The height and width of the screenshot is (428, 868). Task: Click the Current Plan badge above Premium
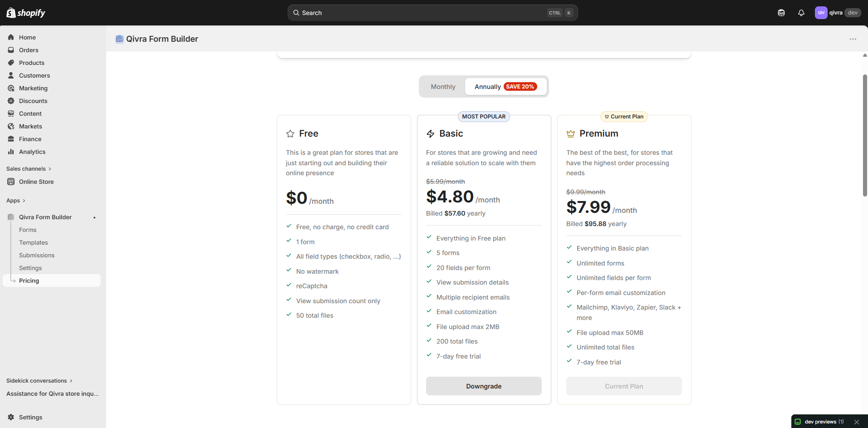click(624, 117)
